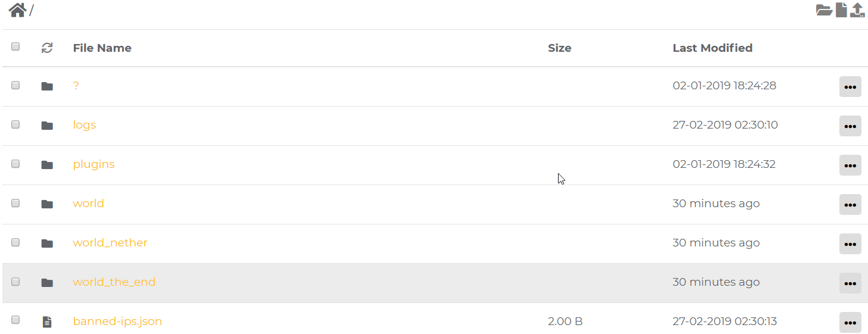Click the home icon in the breadcrumb
This screenshot has height=334, width=868.
pos(17,10)
